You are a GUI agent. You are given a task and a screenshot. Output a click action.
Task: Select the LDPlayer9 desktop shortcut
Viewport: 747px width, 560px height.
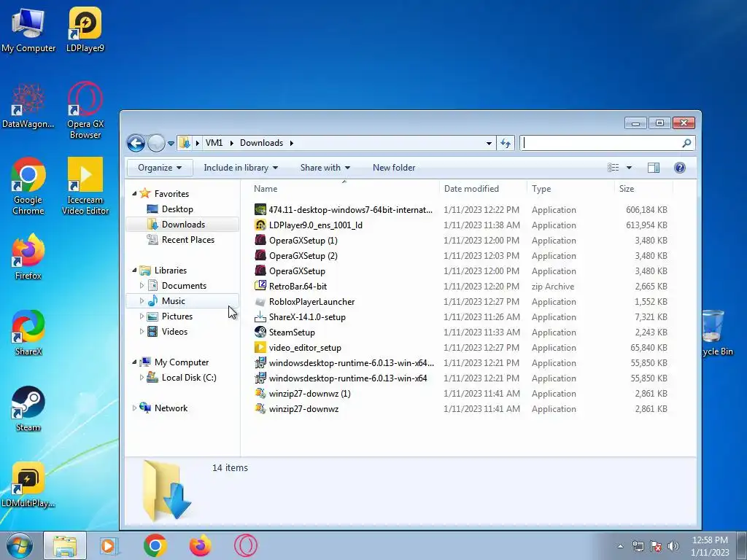pos(85,31)
